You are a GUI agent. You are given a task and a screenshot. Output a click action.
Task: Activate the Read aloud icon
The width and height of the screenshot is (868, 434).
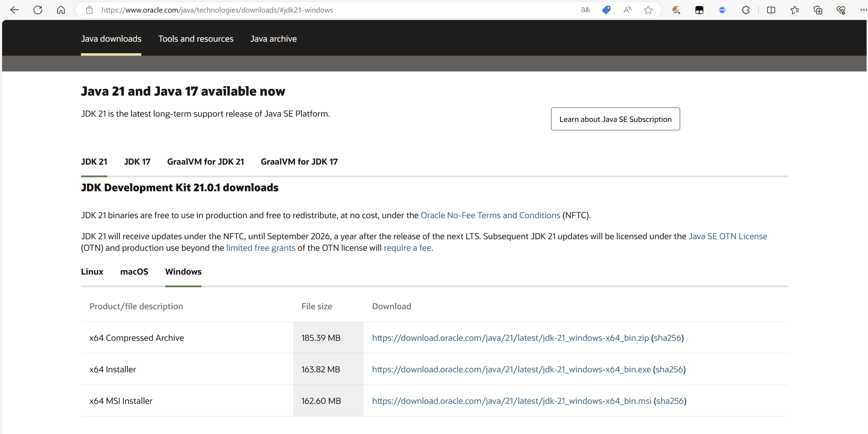(x=627, y=10)
